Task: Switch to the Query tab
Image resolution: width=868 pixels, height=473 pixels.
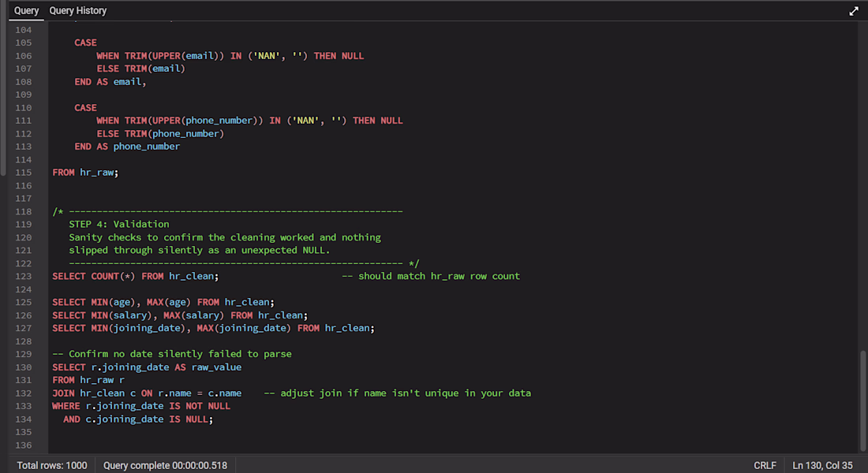Action: point(26,10)
